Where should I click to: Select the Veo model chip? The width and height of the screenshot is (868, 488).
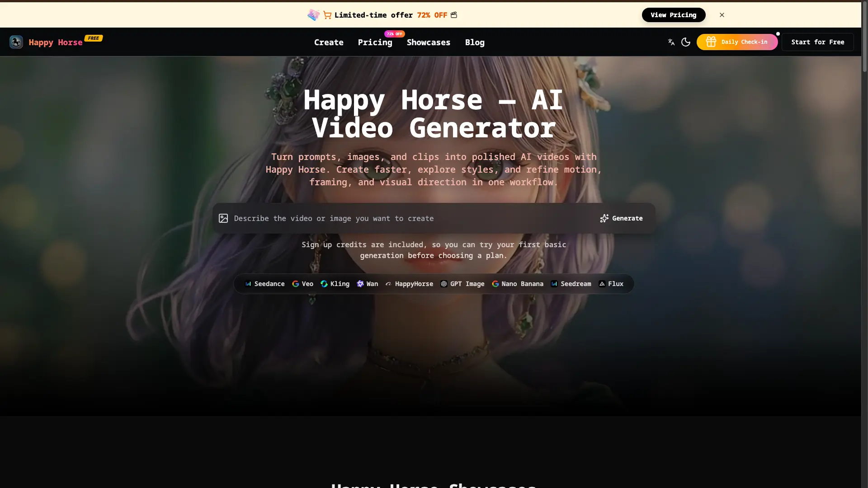[x=303, y=284]
